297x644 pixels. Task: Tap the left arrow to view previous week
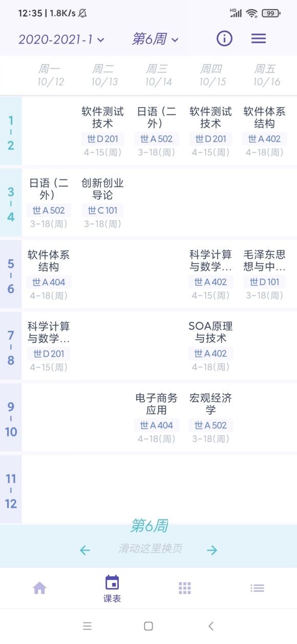[85, 550]
